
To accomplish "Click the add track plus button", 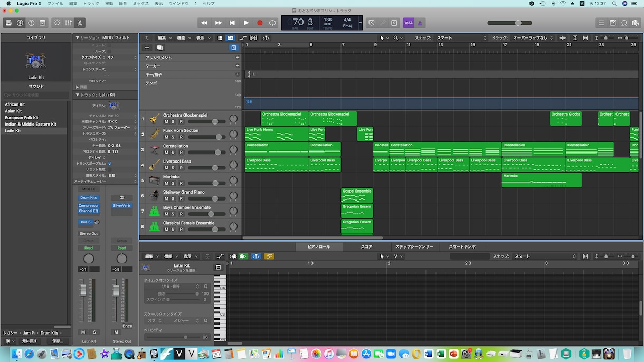I will [x=147, y=47].
